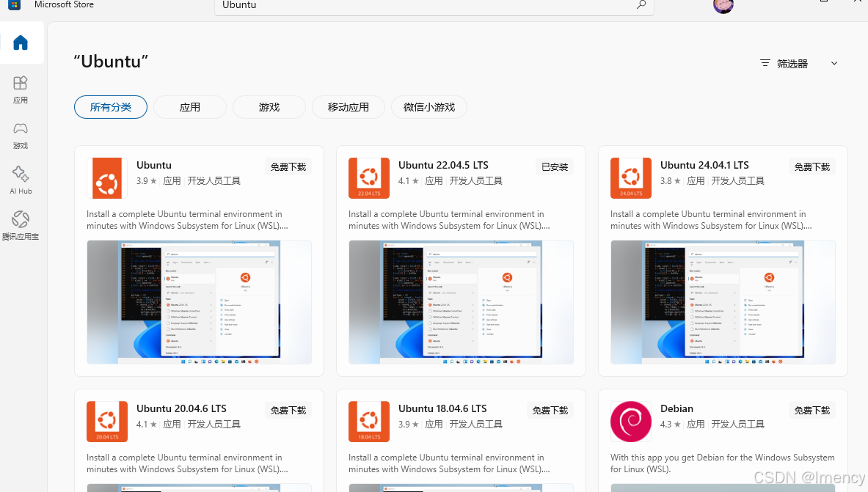This screenshot has height=492, width=868.
Task: Select the 微信小游戏 category tab
Action: click(x=429, y=107)
